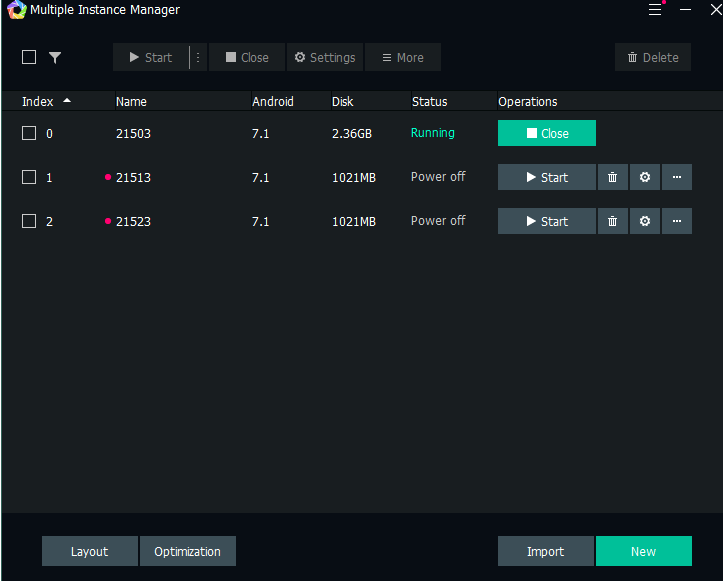Open the hamburger menu in title bar
The image size is (723, 581).
(655, 10)
